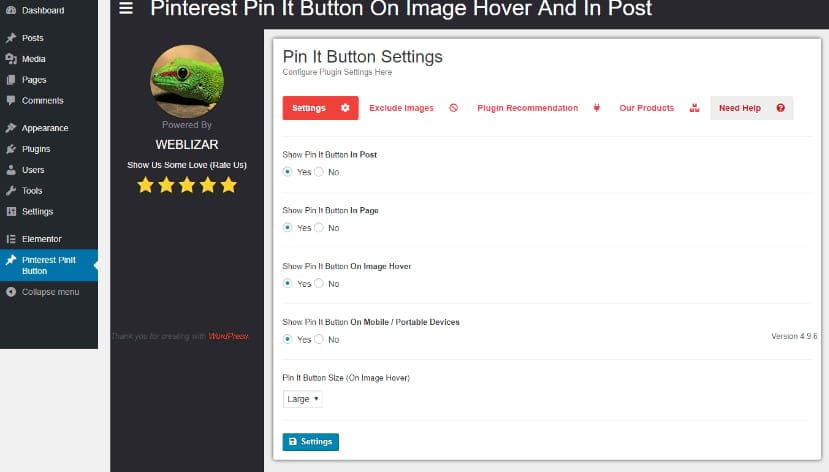Open the WordPress link in footer

228,336
